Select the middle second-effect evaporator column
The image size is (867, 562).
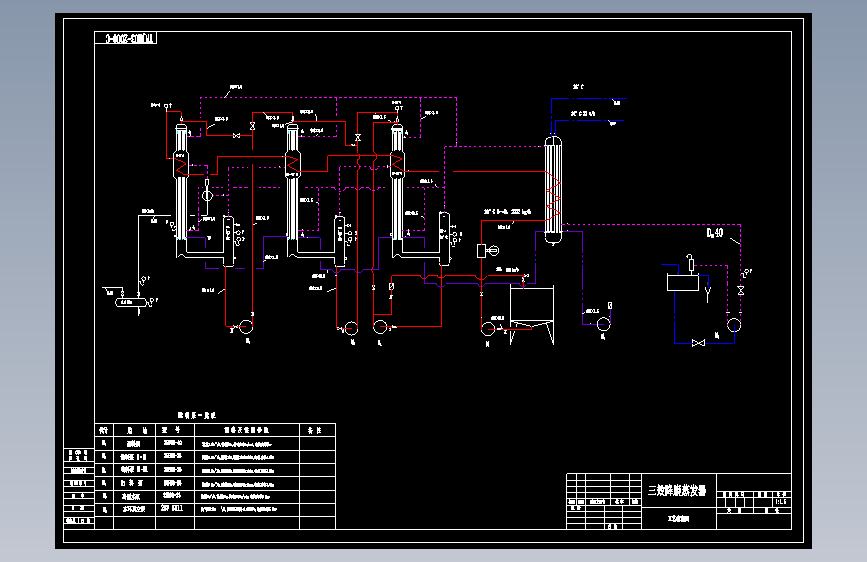click(x=293, y=183)
